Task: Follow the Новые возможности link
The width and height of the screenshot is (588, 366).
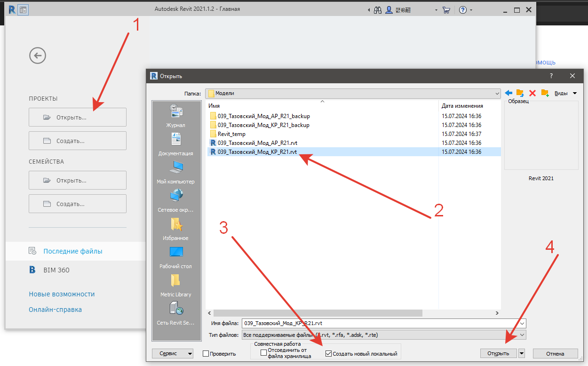Action: click(x=62, y=294)
